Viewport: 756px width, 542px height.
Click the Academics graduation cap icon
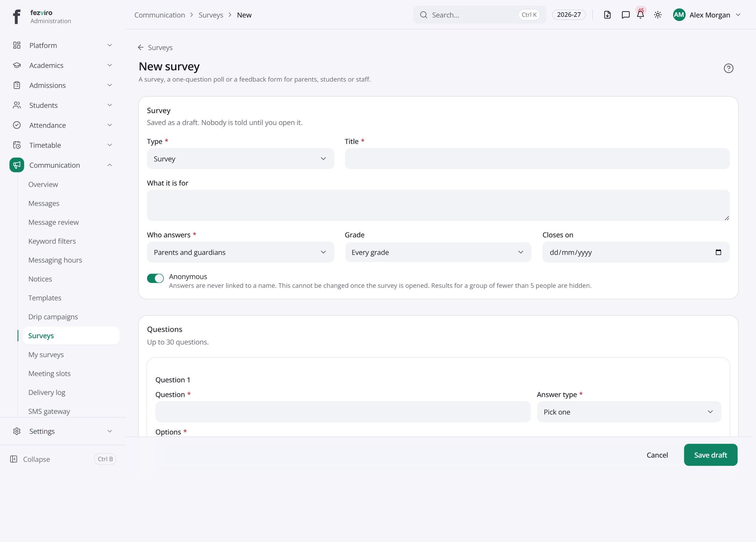(17, 65)
